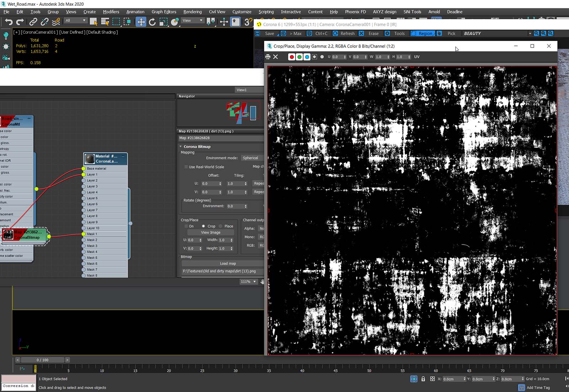Click the Isolate Selection toggle icon
This screenshot has width=569, height=392.
click(x=414, y=379)
